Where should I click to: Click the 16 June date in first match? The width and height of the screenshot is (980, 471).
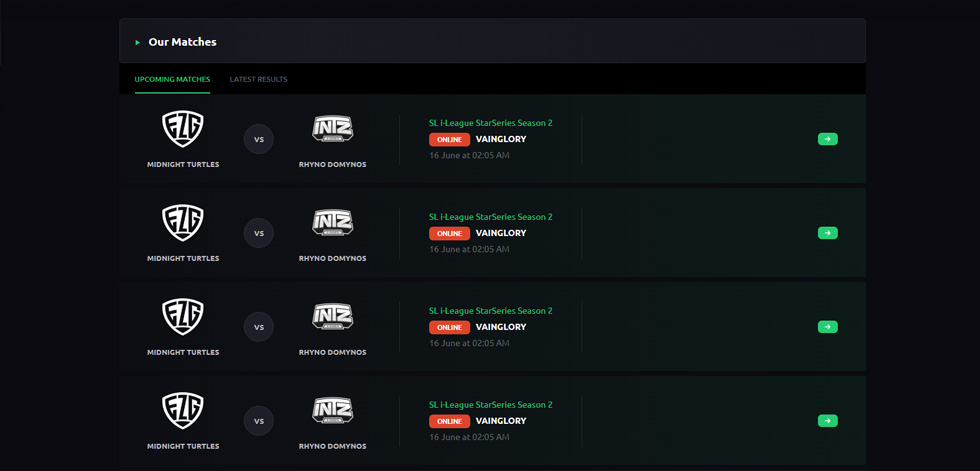(469, 155)
